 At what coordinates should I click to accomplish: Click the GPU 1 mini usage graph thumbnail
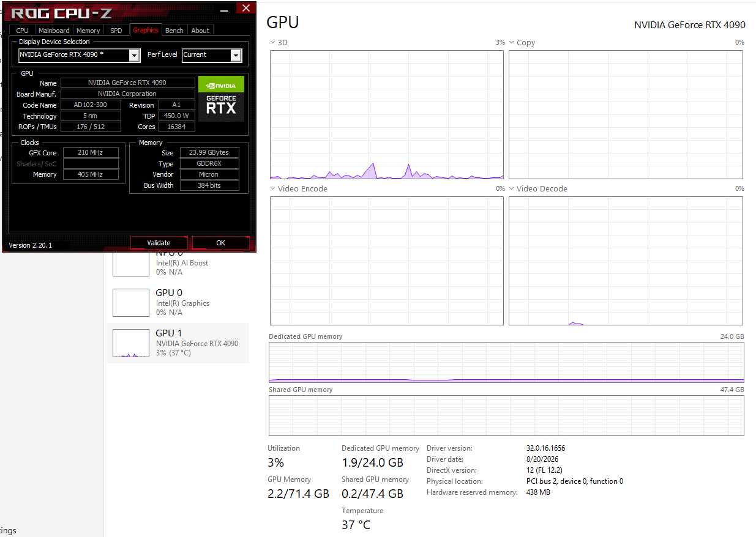(131, 343)
